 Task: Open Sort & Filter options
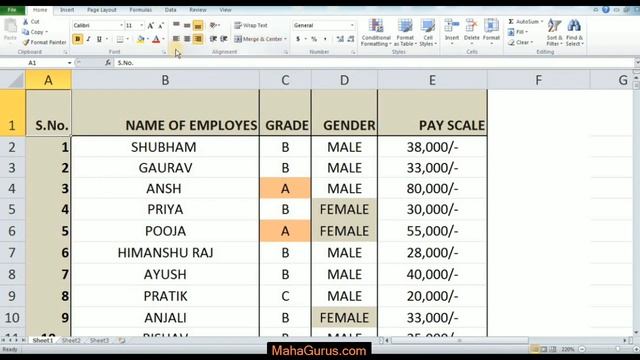pyautogui.click(x=554, y=32)
